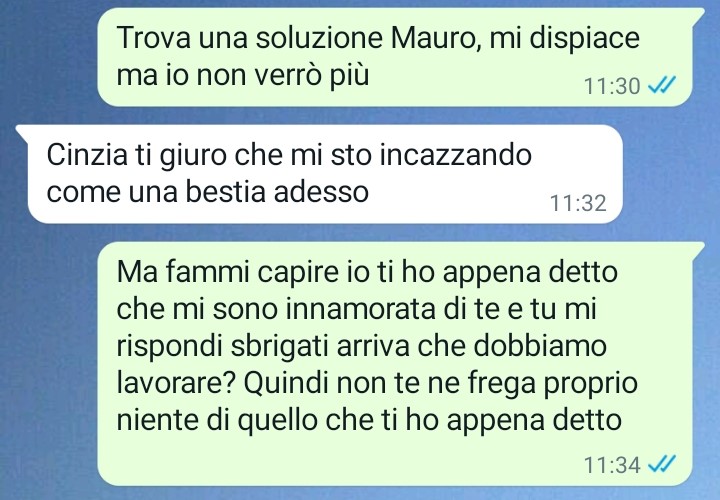Tap the 11:34 timestamp

(612, 465)
